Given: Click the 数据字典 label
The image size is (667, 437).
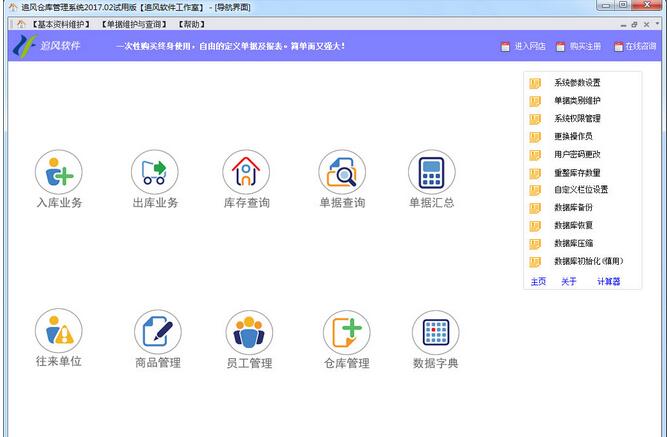Looking at the screenshot, I should (436, 363).
